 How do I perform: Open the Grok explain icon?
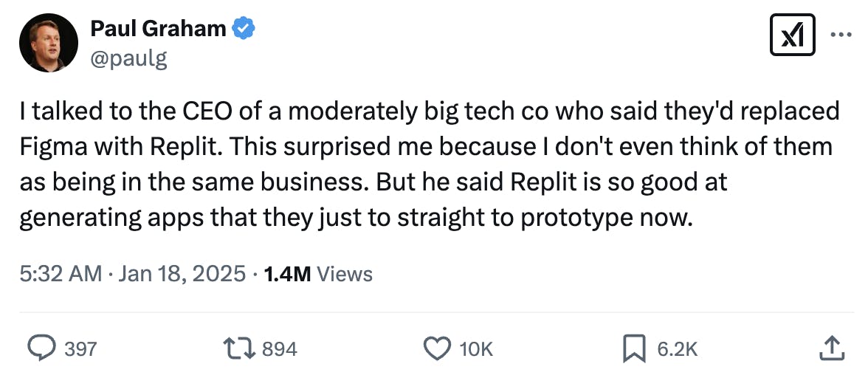[792, 35]
